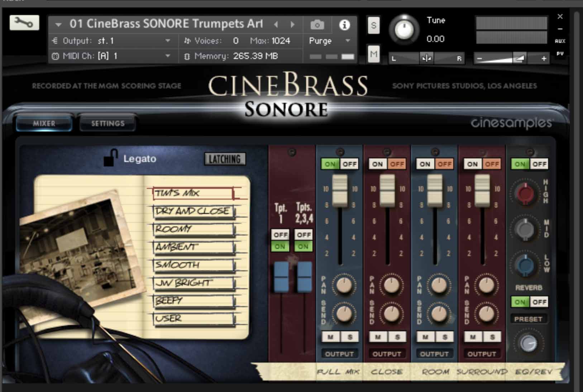Enable the Close microphone channel
Viewport: 583px width, 392px height.
377,164
